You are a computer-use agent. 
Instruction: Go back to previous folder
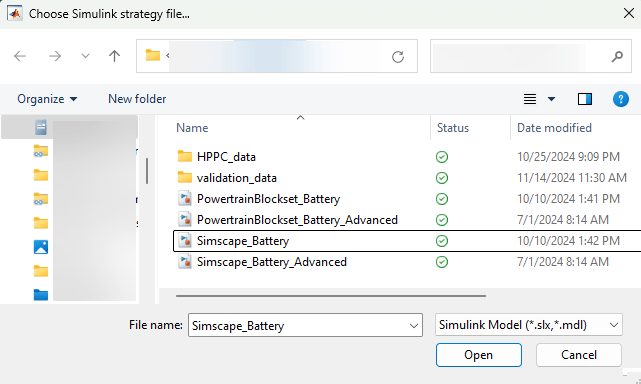[x=20, y=56]
